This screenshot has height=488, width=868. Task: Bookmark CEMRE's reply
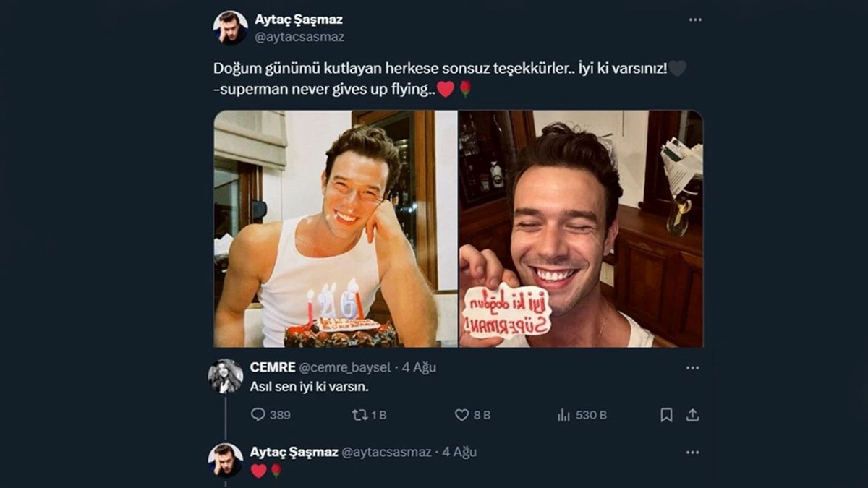(x=666, y=414)
